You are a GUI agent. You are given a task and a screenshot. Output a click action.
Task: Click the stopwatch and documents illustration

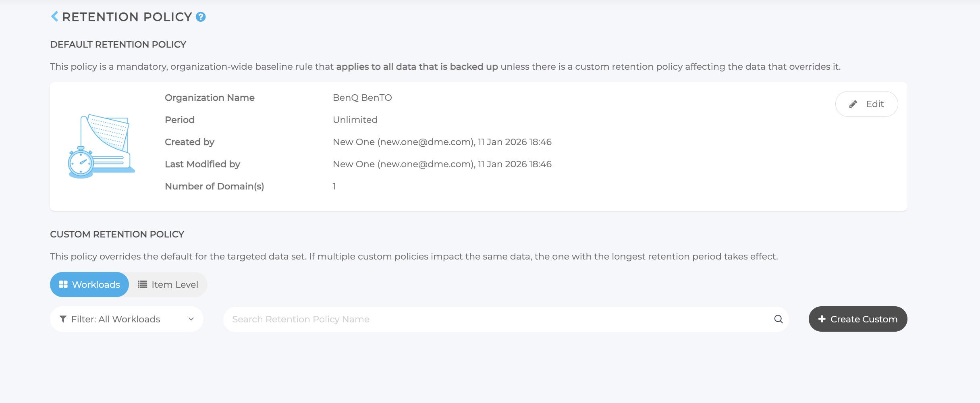click(101, 146)
